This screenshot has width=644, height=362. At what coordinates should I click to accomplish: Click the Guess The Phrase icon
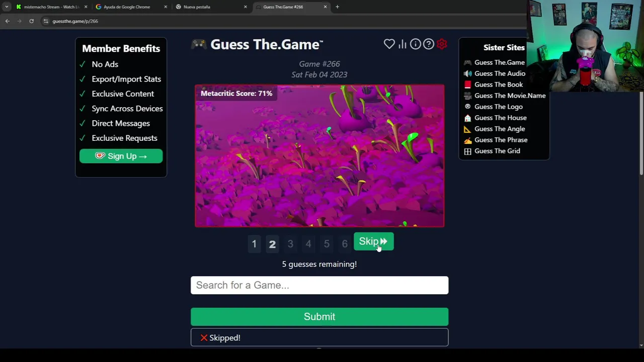click(x=467, y=140)
